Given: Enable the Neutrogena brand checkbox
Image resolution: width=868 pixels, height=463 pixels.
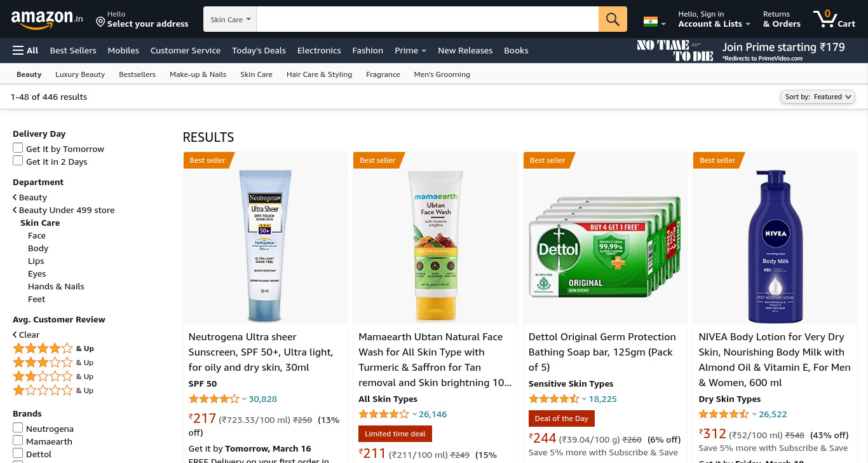Looking at the screenshot, I should pyautogui.click(x=18, y=427).
